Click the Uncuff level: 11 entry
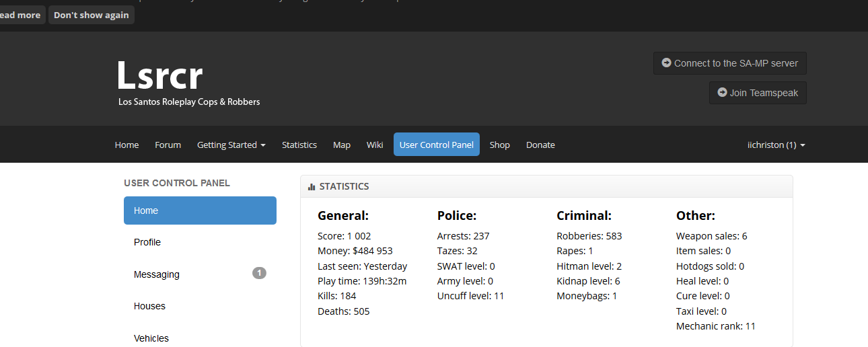Viewport: 868px width, 347px height. coord(471,296)
